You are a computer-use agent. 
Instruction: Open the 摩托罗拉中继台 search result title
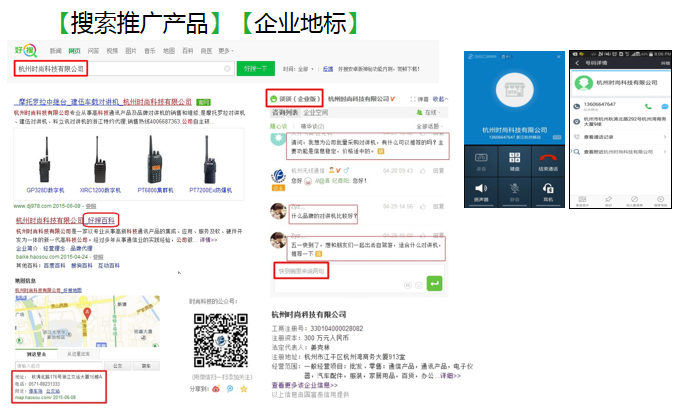pos(102,102)
